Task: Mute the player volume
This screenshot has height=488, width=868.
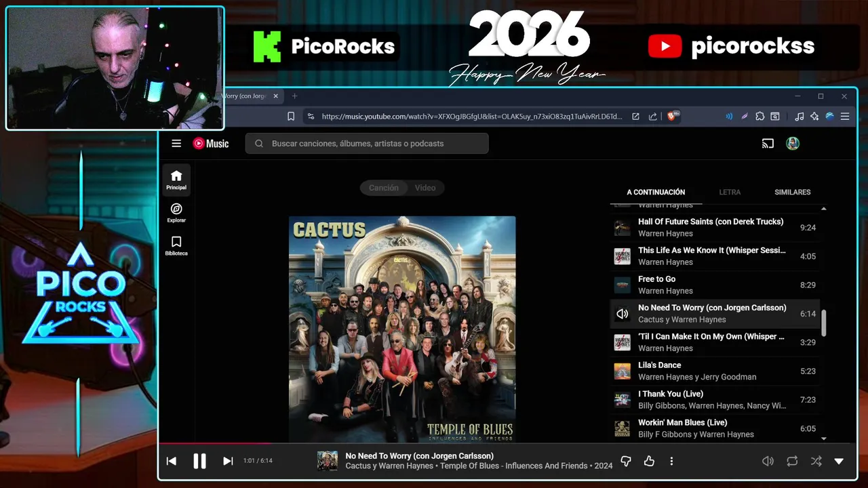Action: pyautogui.click(x=768, y=461)
